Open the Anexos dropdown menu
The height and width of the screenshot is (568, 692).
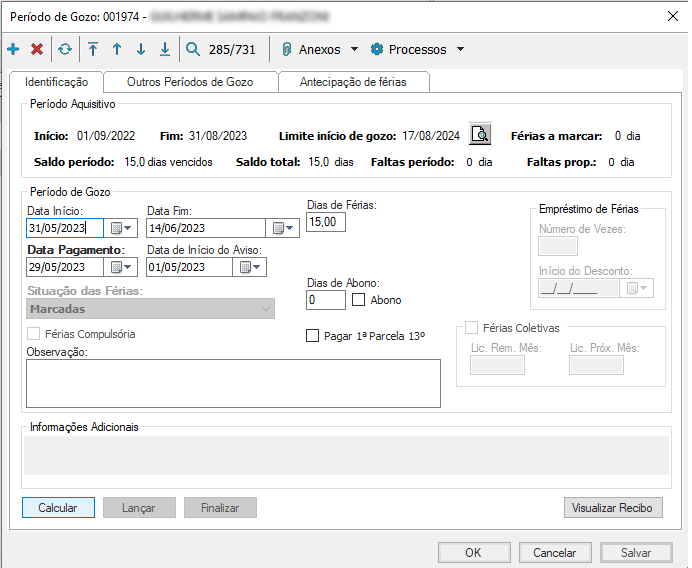pyautogui.click(x=318, y=49)
